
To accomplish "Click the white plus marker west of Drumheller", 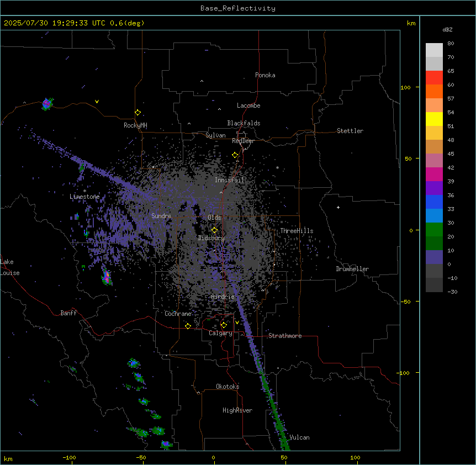I will click(x=338, y=207).
